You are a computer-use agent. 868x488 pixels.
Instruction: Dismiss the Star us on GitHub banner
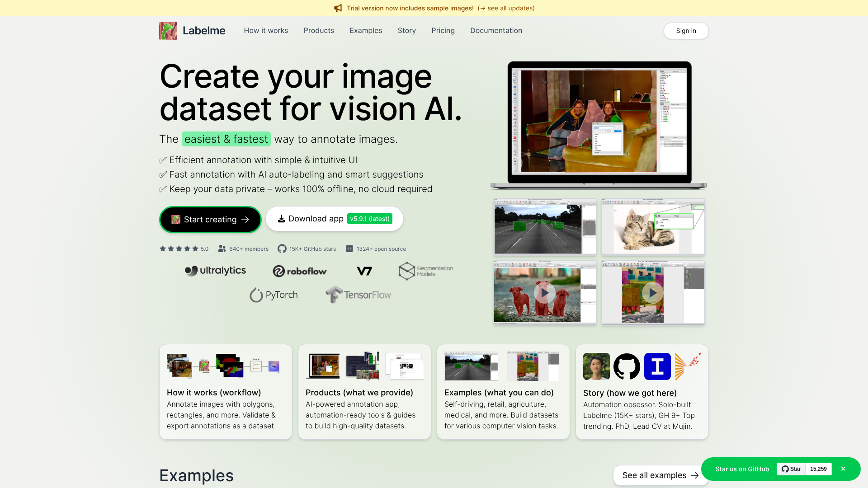point(843,469)
